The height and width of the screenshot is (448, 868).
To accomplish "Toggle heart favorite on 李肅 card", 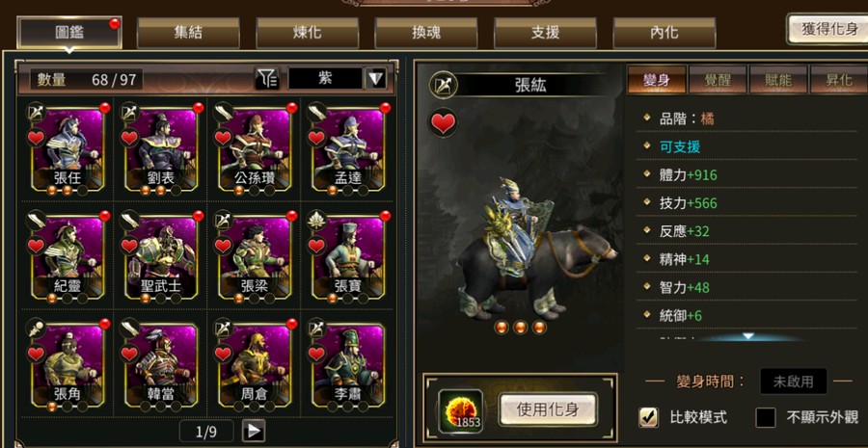I will pos(316,353).
